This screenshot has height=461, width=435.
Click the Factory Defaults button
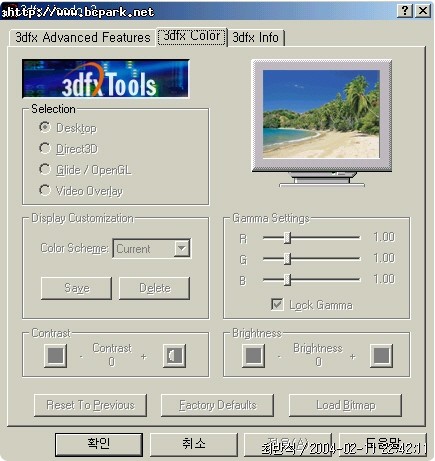[217, 405]
